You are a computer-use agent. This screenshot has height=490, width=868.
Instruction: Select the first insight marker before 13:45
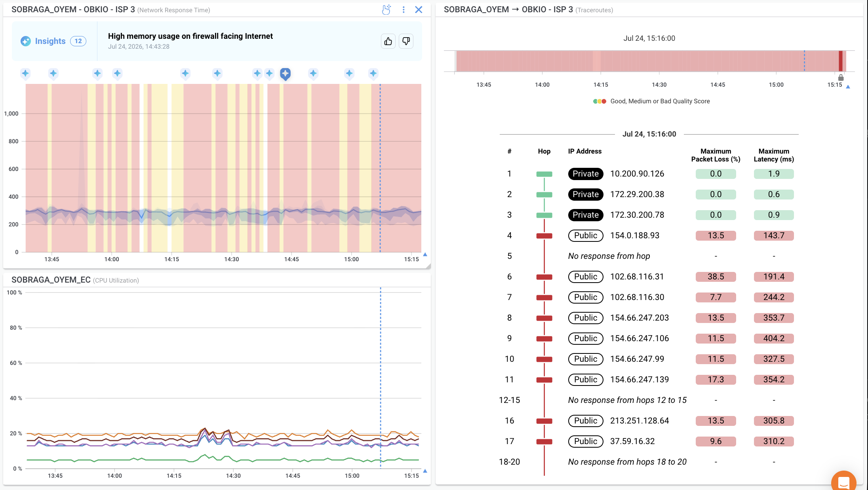click(x=25, y=74)
